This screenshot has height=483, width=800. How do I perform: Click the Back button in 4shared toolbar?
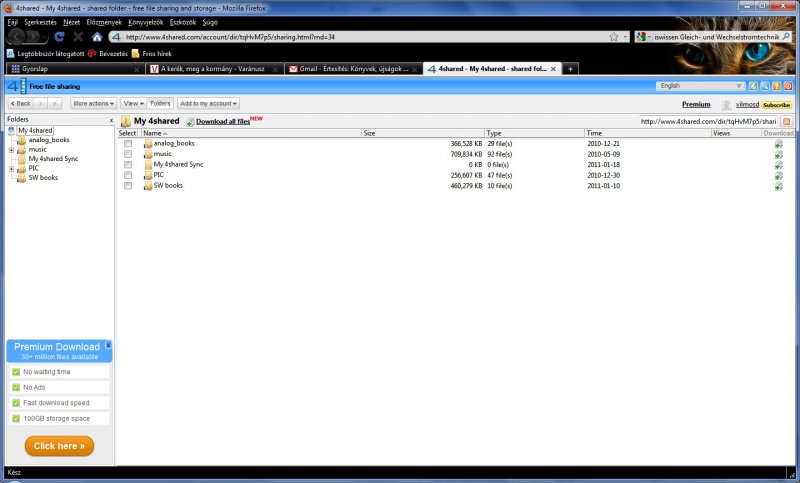pyautogui.click(x=20, y=104)
